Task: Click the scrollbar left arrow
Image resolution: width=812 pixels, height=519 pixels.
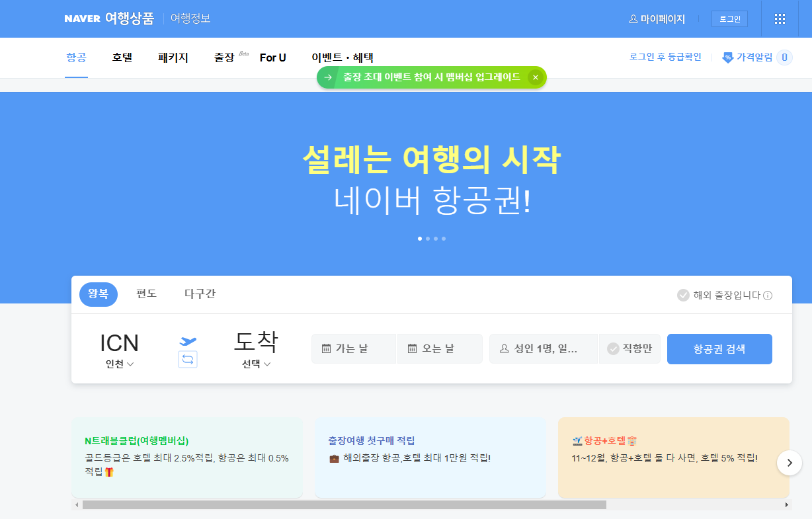Action: (77, 504)
